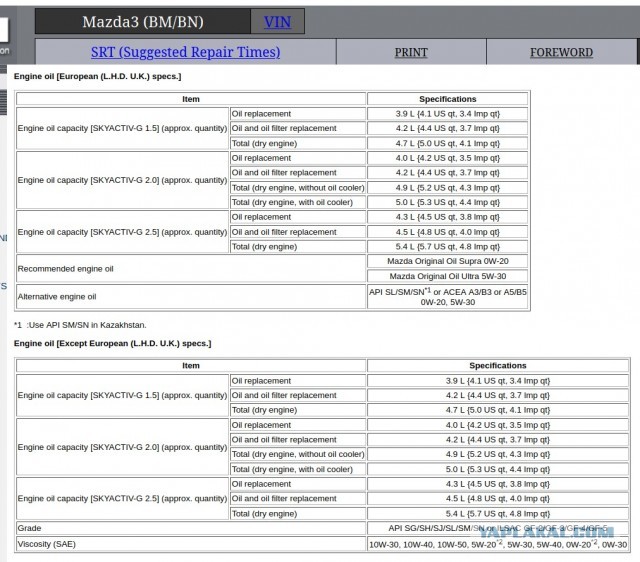Viewport: 640px width, 562px height.
Task: Select '4.0 L {4.2 US qt' in European table
Action: pos(448,158)
